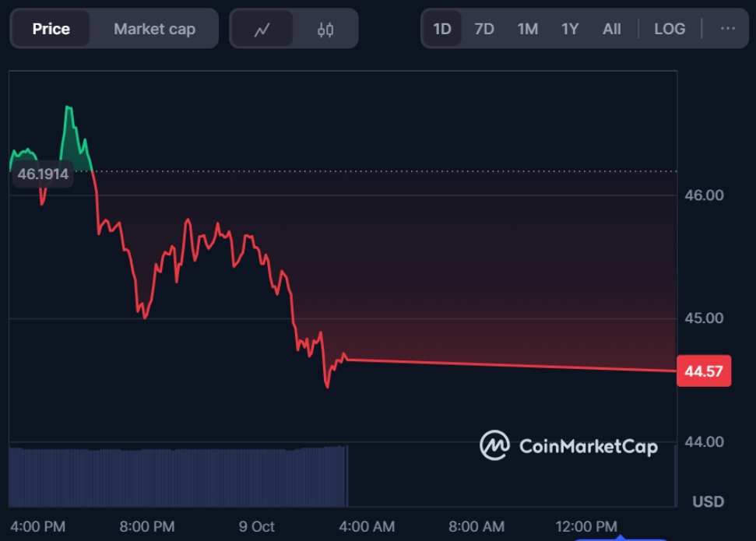Viewport: 756px width, 541px height.
Task: Switch to line chart view icon
Action: (262, 30)
